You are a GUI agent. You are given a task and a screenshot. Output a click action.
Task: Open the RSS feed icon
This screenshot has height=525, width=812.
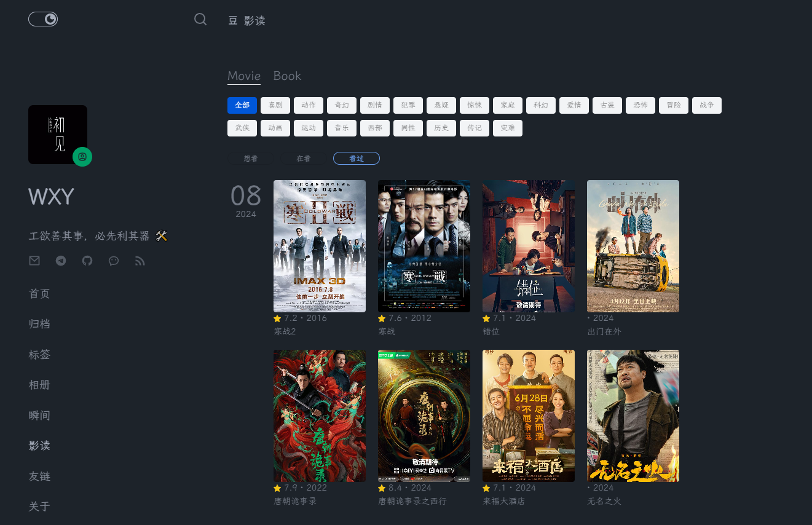point(140,261)
